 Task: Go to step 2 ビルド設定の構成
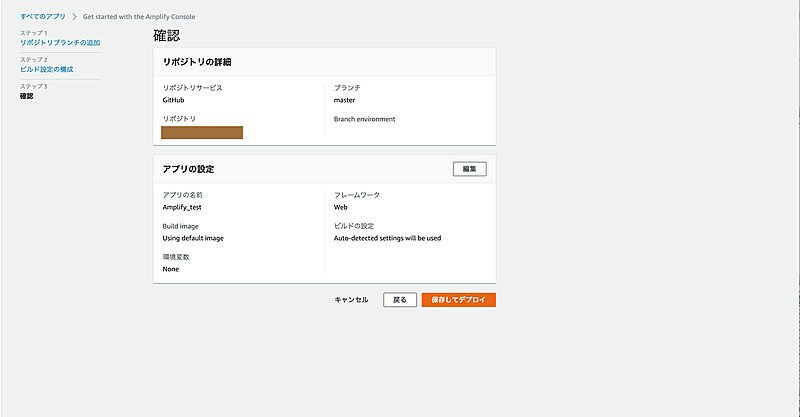pos(46,69)
